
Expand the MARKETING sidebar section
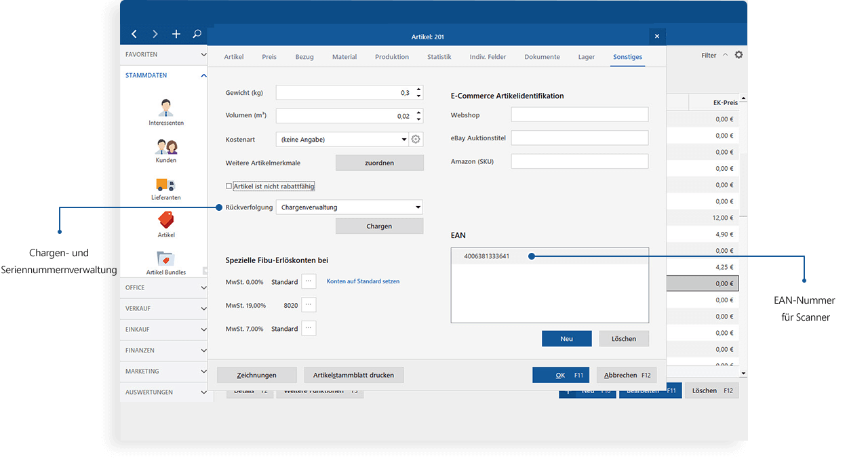[203, 371]
